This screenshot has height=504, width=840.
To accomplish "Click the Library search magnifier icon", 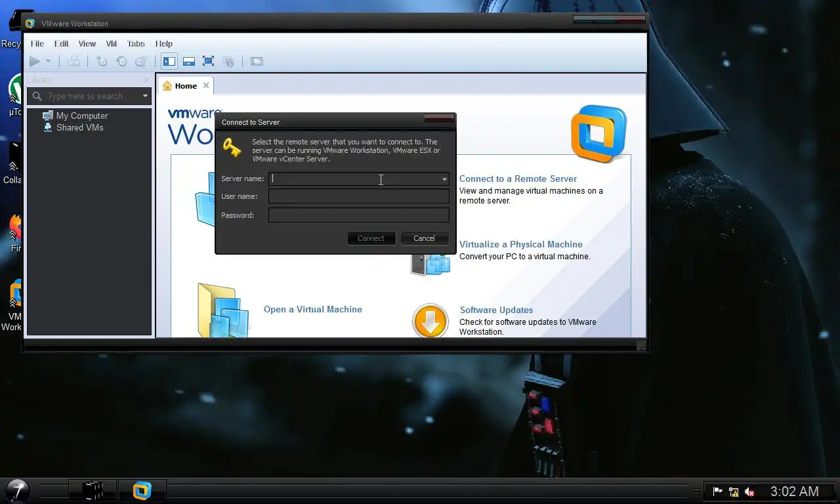I will point(37,96).
